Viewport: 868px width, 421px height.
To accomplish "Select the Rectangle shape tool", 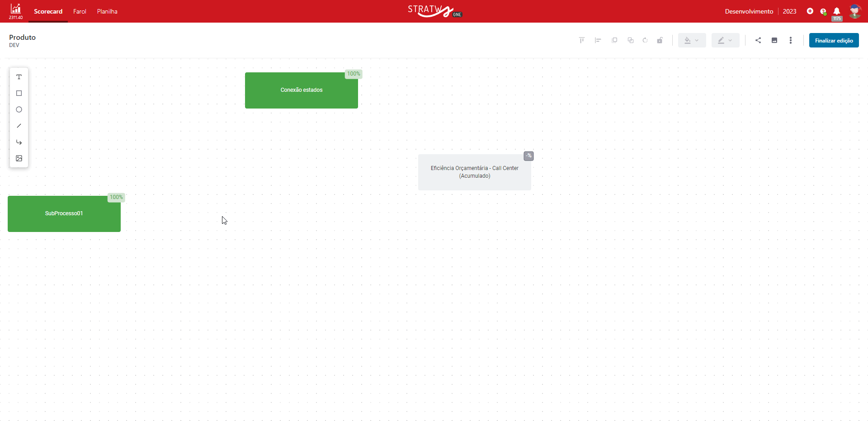I will [x=19, y=93].
